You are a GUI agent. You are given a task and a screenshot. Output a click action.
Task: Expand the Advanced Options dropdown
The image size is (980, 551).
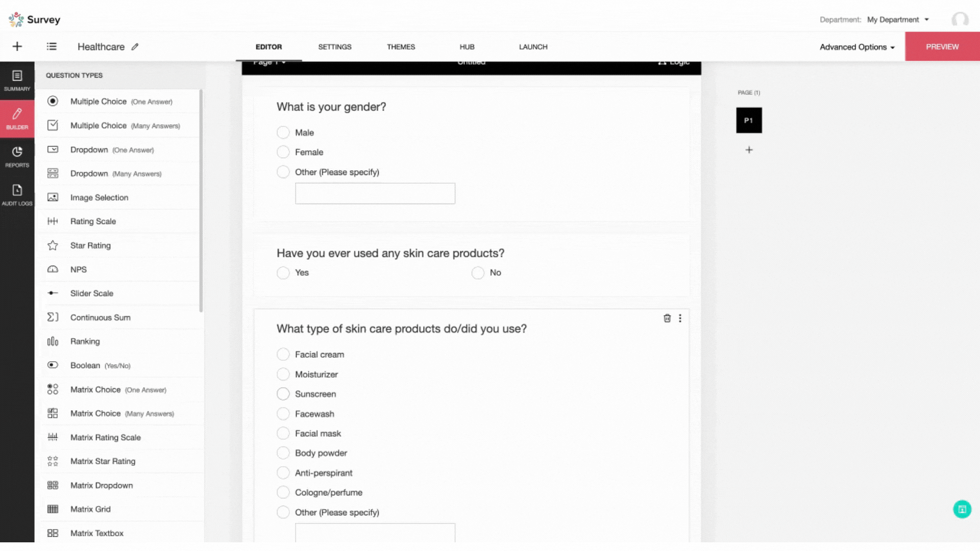point(857,47)
